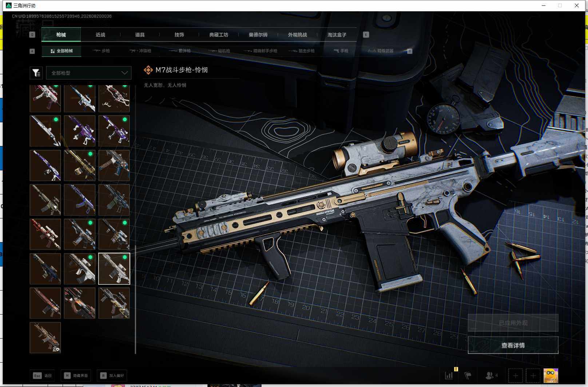Select the last skin thumbnail with heart badge
Viewport: 588px width, 387px height.
tap(45, 337)
